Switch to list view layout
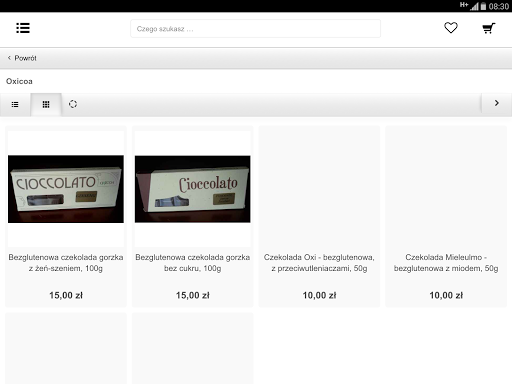The image size is (512, 384). pos(15,105)
